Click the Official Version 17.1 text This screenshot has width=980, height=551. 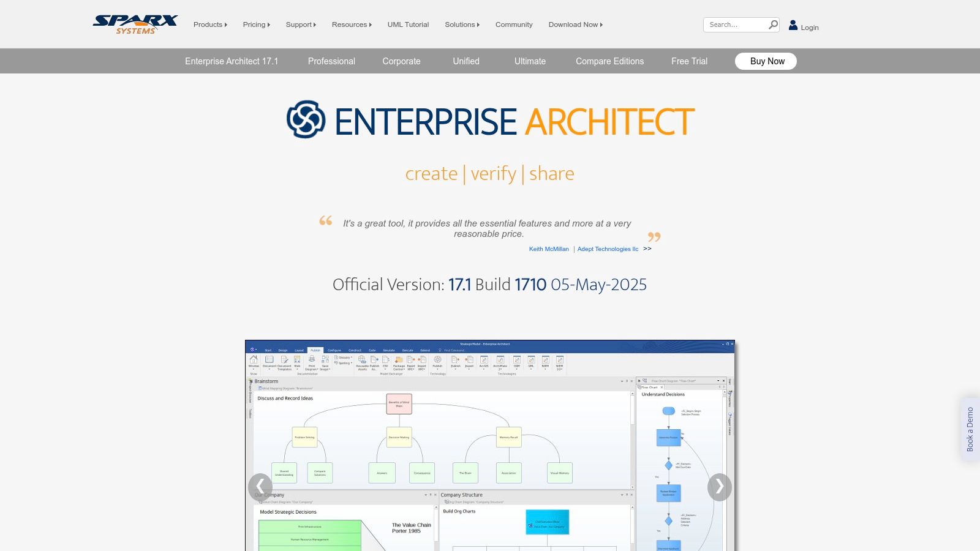tap(489, 285)
